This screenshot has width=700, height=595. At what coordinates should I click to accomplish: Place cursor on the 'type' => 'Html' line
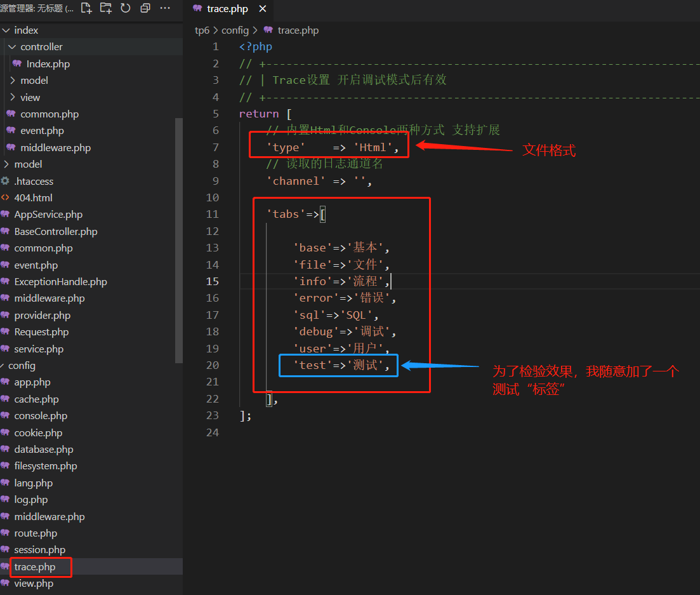tap(332, 147)
